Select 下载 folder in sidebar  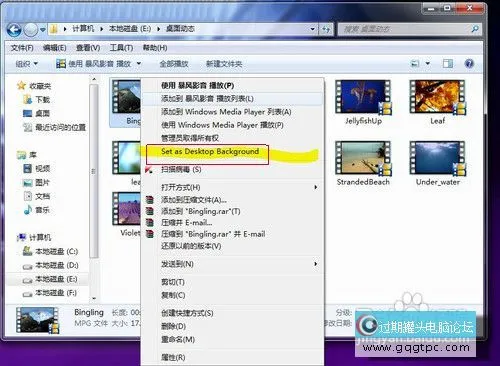click(37, 99)
